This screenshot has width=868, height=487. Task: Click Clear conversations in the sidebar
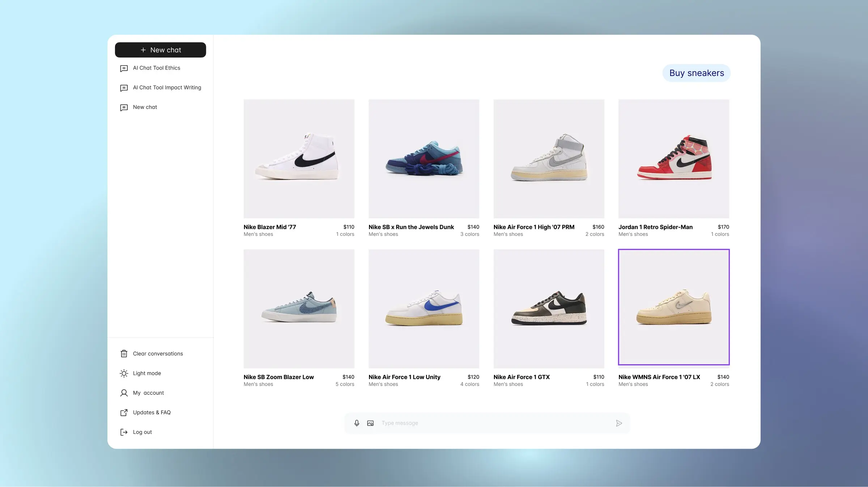[x=158, y=353]
